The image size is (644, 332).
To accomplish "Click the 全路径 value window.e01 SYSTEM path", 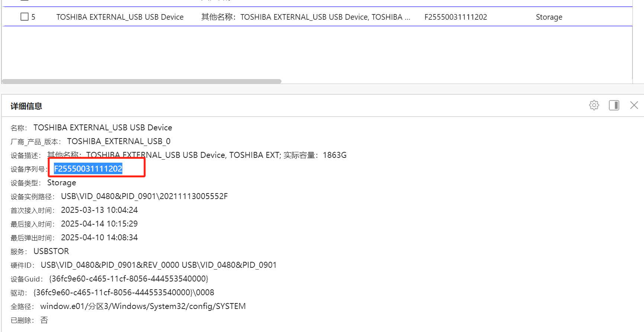I will (143, 306).
